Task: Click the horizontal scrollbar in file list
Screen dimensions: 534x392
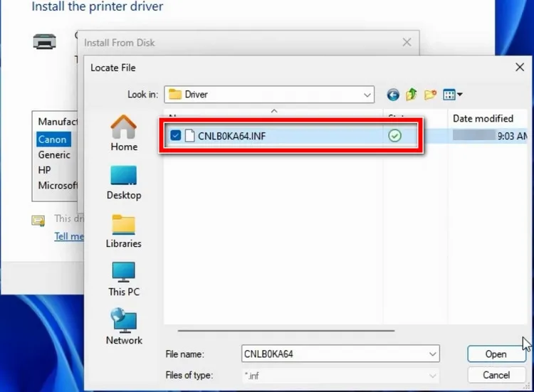Action: pyautogui.click(x=286, y=330)
